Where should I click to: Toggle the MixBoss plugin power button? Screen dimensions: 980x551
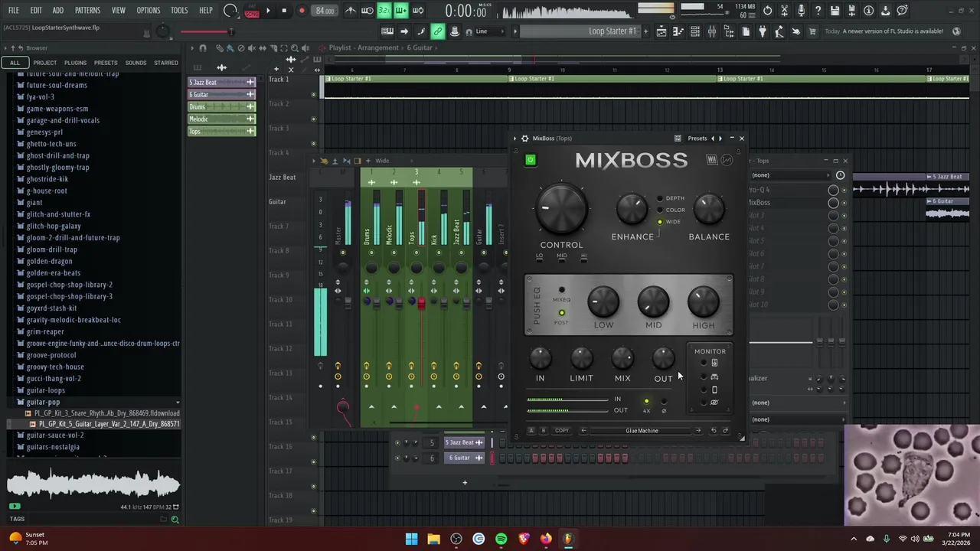(531, 160)
